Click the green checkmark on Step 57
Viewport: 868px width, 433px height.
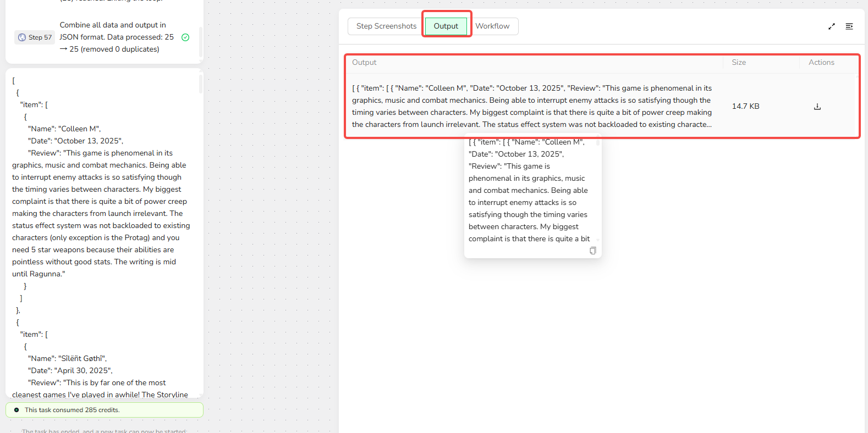[185, 37]
